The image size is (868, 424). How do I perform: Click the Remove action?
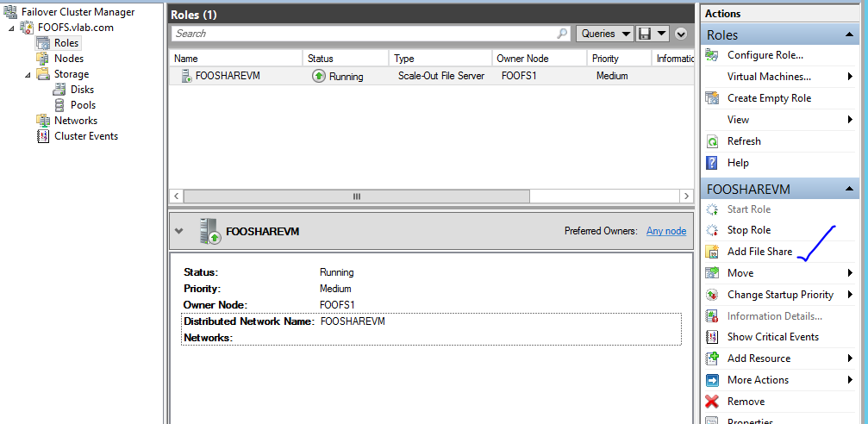tap(746, 402)
